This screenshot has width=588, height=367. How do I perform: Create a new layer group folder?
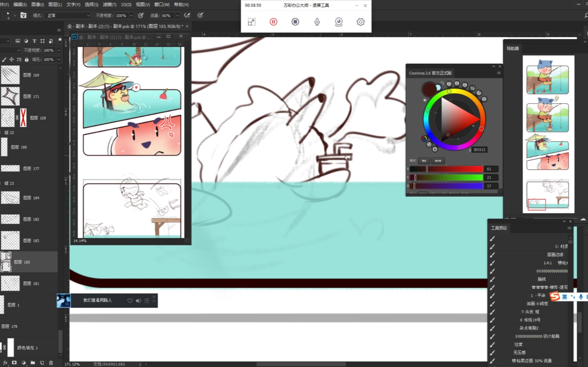click(x=33, y=363)
